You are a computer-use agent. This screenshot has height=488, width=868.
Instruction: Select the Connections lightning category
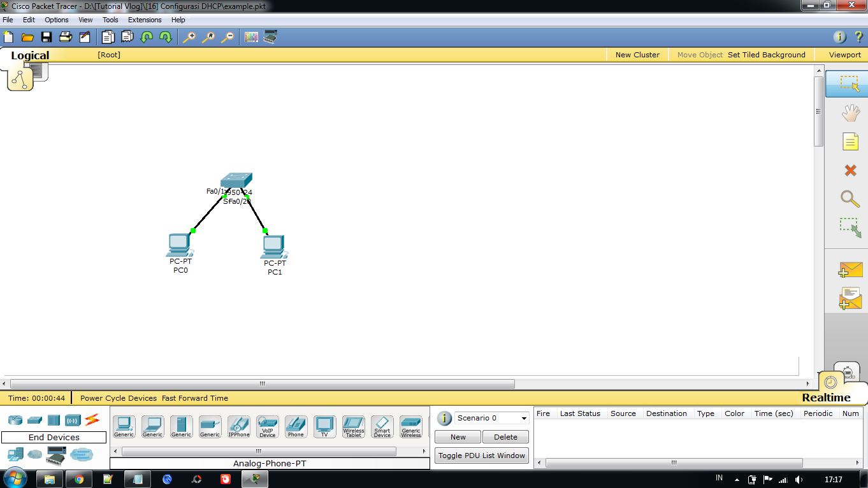coord(92,420)
